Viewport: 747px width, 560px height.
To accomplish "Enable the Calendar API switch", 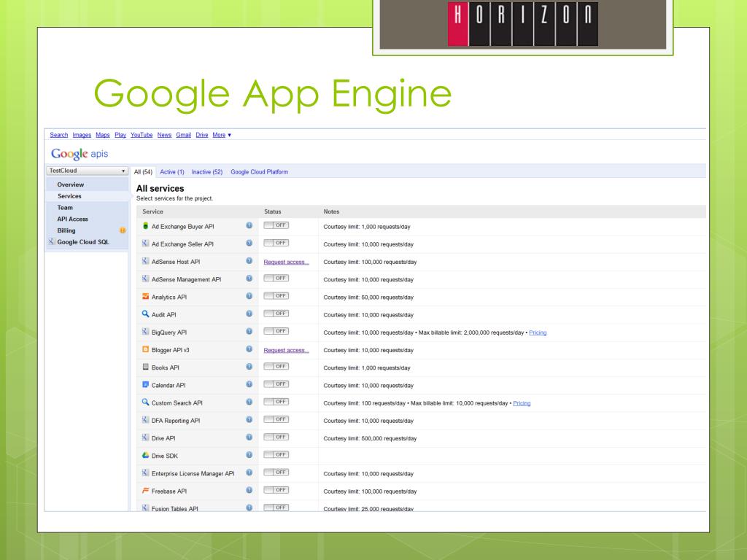I will [x=276, y=384].
